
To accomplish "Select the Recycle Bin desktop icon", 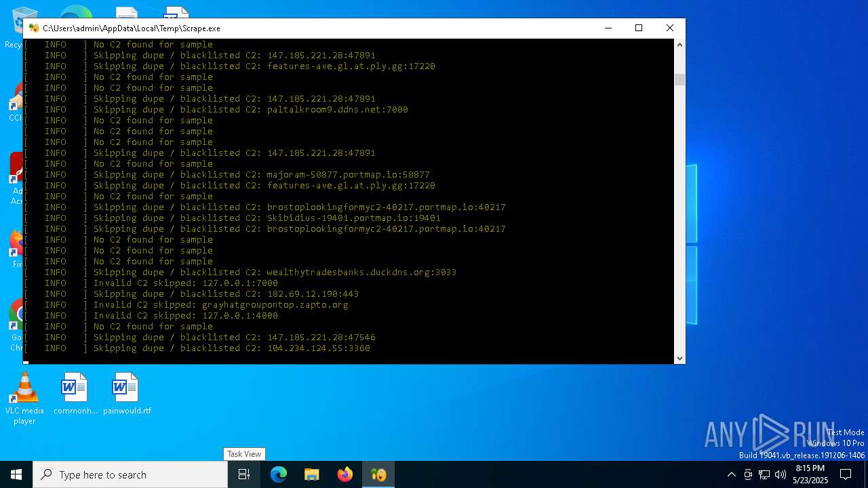I will [x=15, y=28].
